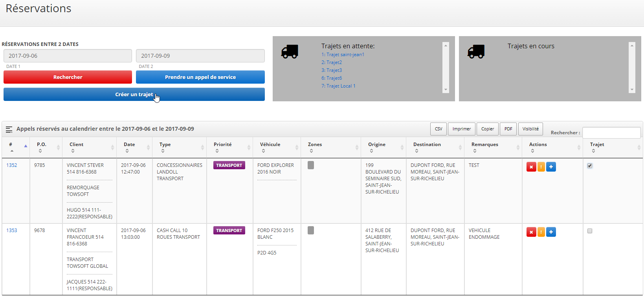Click orange warning icon for reservation 1352
This screenshot has width=644, height=300.
pos(541,167)
